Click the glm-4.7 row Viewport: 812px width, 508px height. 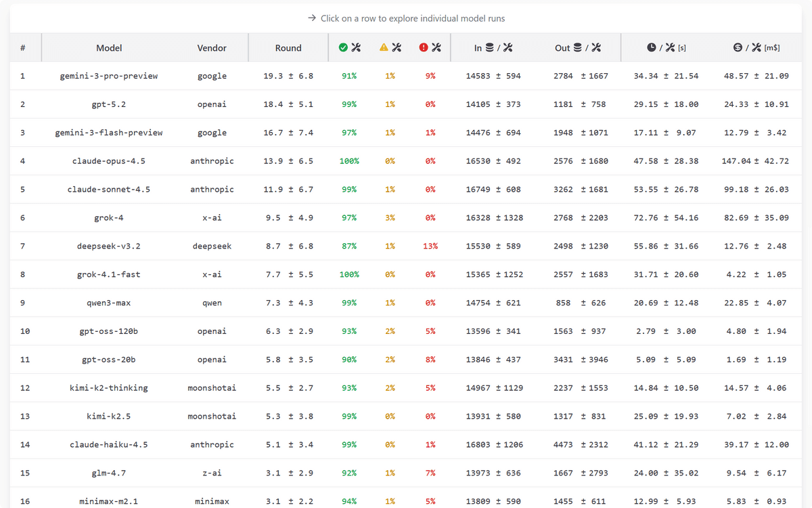click(109, 473)
